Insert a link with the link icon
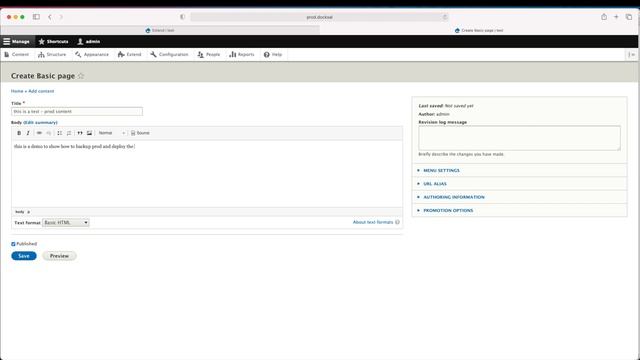The width and height of the screenshot is (640, 360). point(39,133)
